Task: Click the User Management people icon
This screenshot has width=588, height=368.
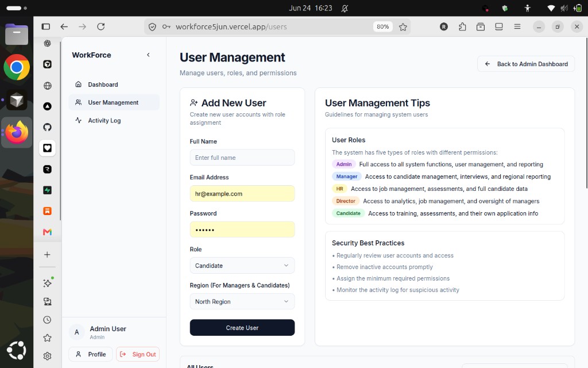Action: point(78,102)
